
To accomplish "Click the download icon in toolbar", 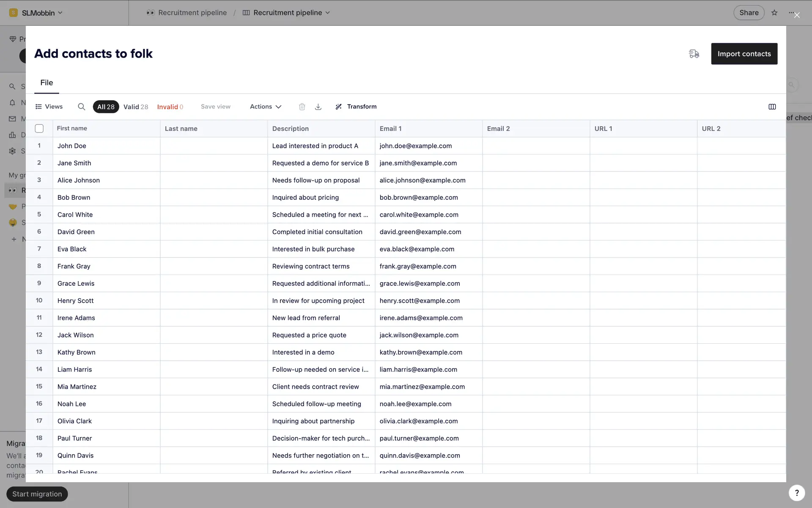I will pos(318,107).
